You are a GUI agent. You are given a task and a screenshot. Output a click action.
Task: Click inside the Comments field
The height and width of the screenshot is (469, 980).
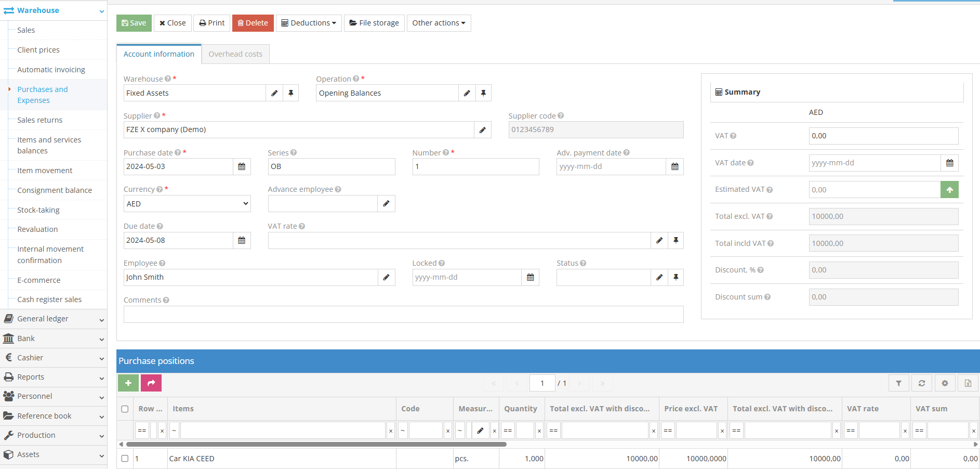click(403, 314)
